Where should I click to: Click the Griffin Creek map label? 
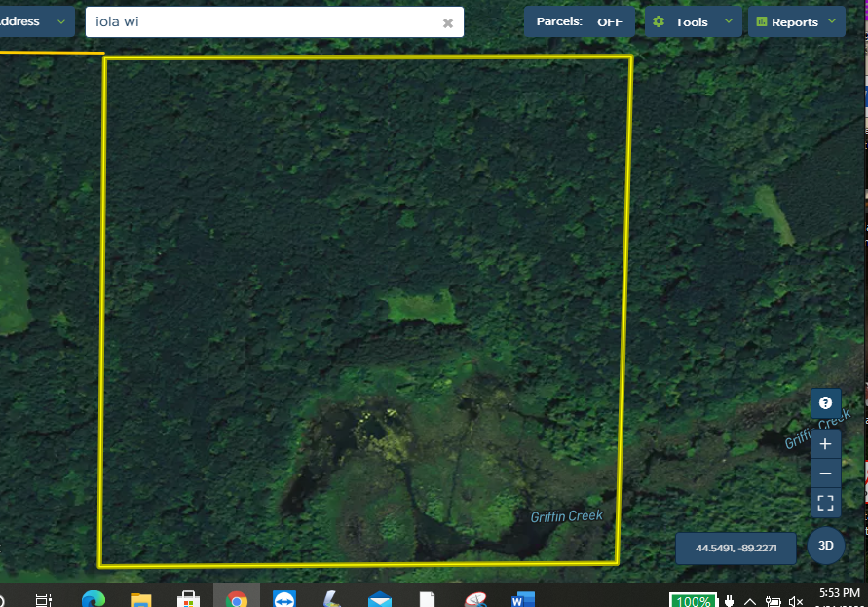point(566,516)
